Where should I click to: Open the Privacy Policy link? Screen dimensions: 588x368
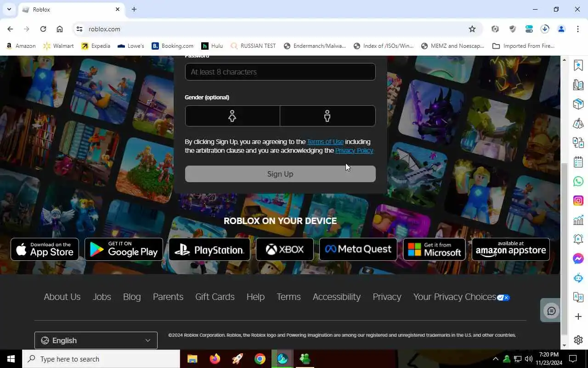point(354,150)
